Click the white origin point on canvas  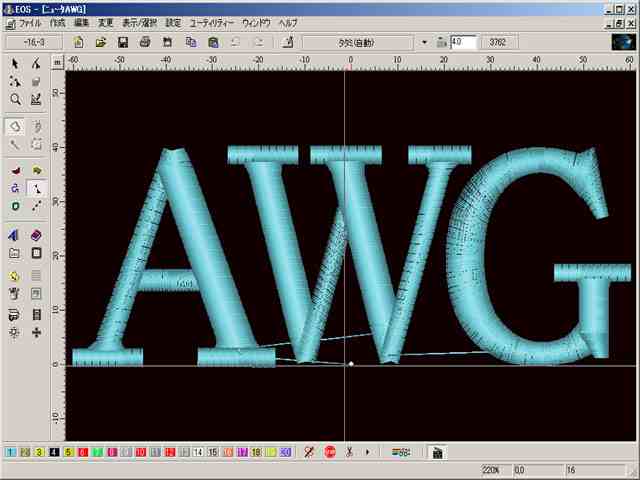click(x=351, y=363)
